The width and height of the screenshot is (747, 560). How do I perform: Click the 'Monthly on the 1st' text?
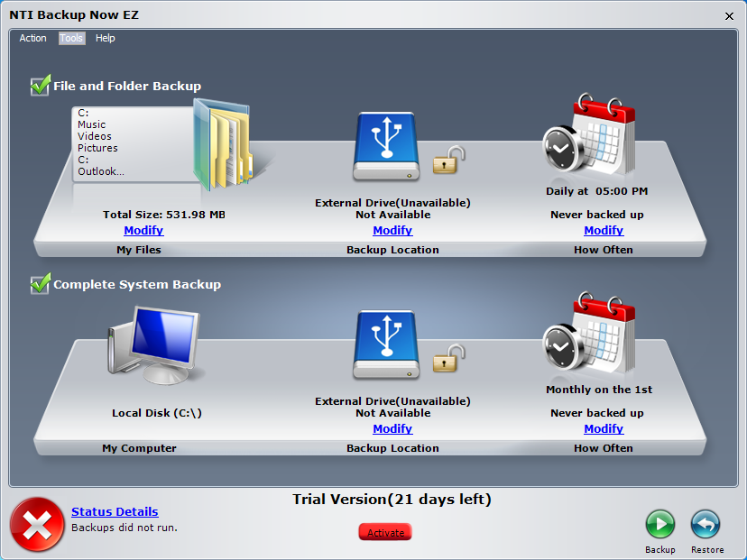[x=599, y=390]
